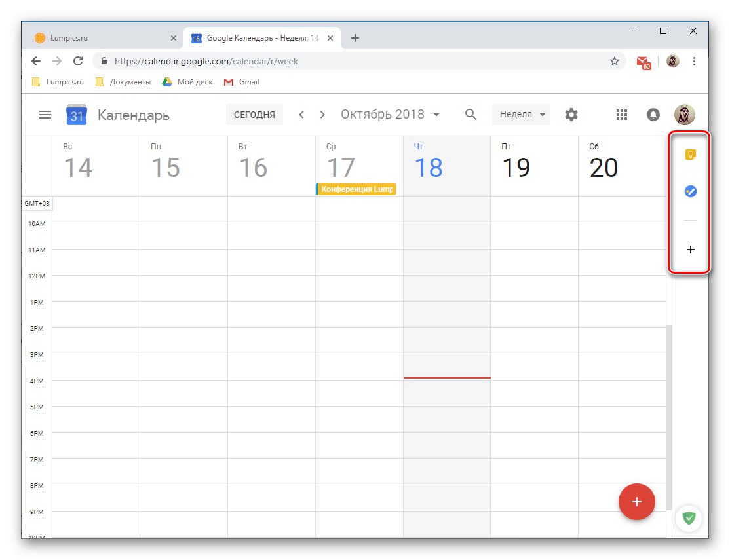Screen dimensions: 730x560
Task: Click the СЕГОДНЯ button
Action: (254, 114)
